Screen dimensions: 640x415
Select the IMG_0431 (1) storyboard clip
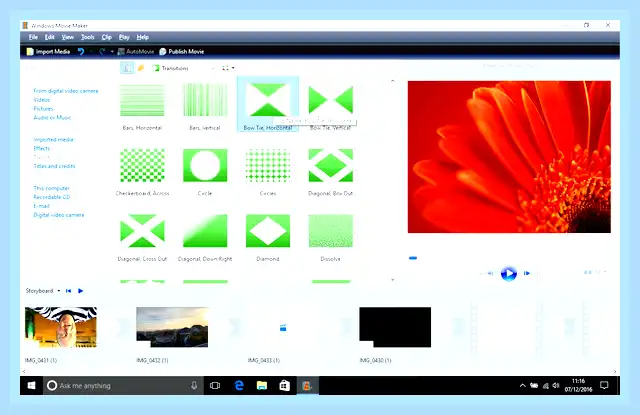pyautogui.click(x=61, y=327)
